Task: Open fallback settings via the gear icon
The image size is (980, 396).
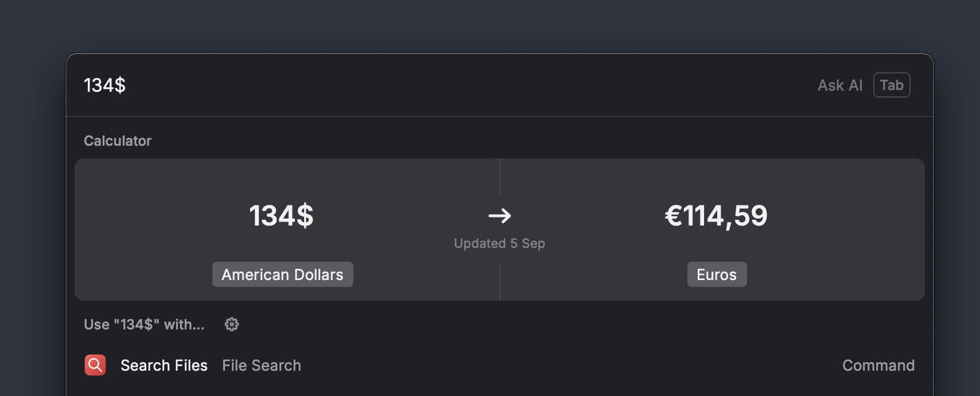Action: 232,324
